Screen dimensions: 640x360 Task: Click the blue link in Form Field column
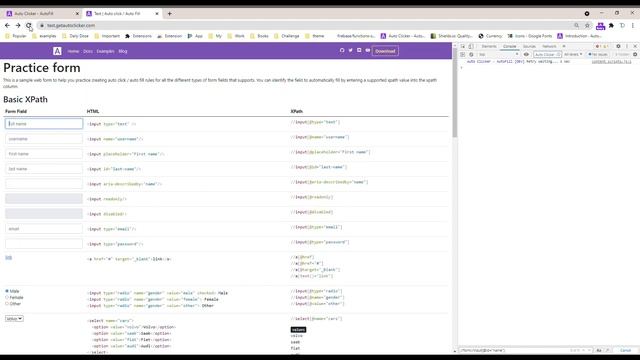coord(8,258)
